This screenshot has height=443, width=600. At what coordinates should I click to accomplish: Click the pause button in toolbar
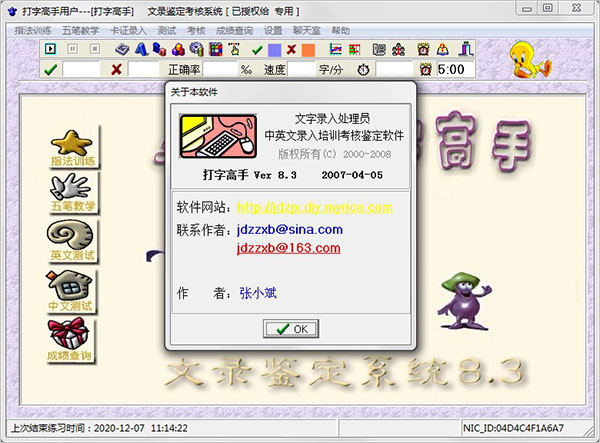73,49
